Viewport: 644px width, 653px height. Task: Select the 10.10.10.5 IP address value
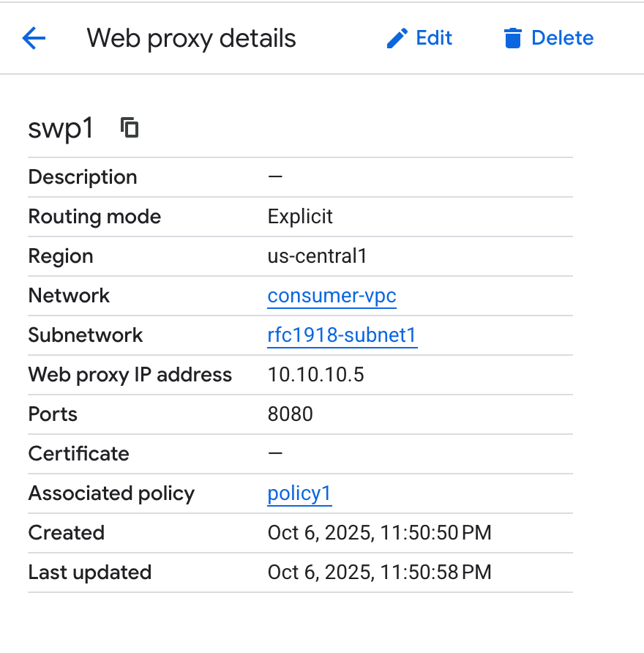pyautogui.click(x=315, y=375)
